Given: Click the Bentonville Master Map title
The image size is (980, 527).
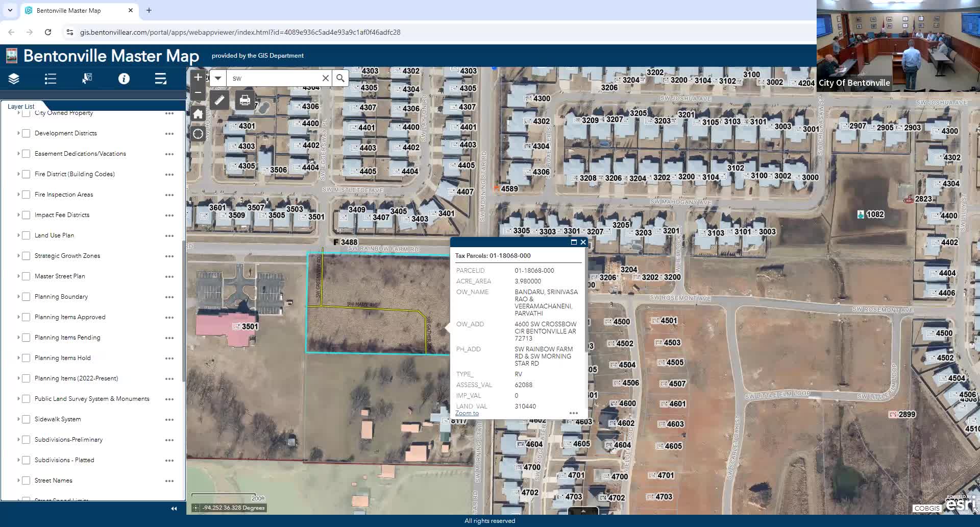Looking at the screenshot, I should coord(111,56).
